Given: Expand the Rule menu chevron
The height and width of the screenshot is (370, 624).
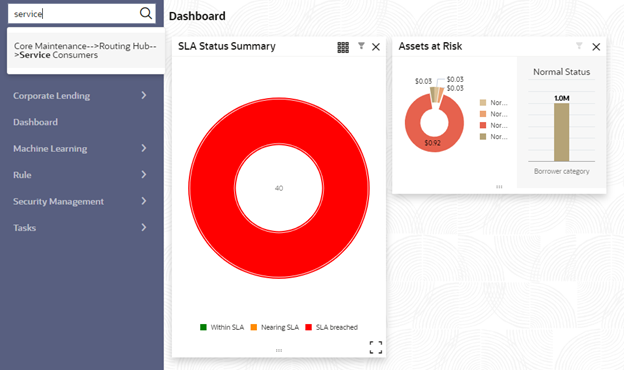Looking at the screenshot, I should (144, 175).
